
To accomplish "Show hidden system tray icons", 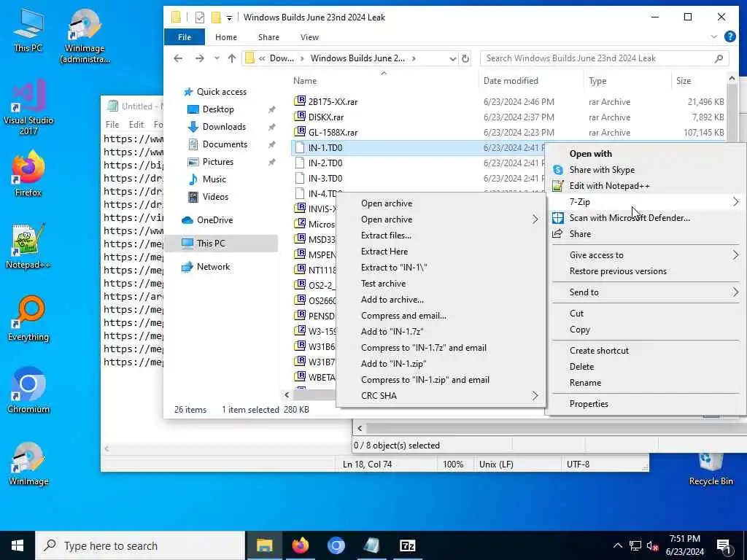I will (617, 545).
